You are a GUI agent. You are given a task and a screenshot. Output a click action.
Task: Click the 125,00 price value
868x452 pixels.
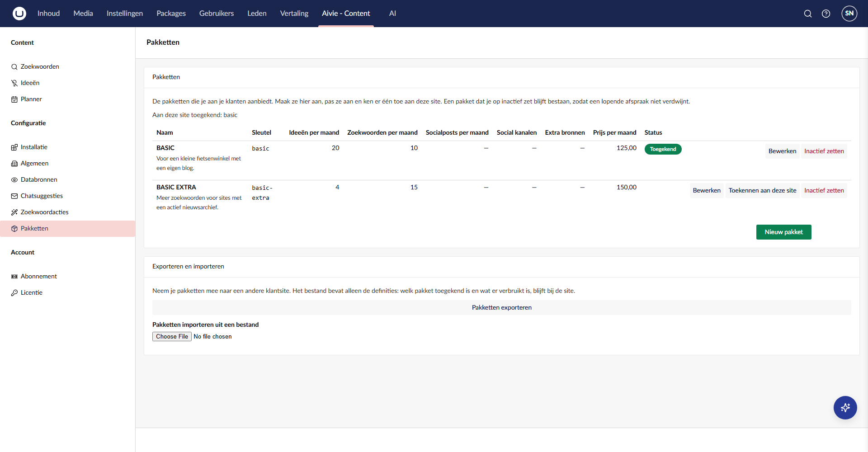(626, 148)
